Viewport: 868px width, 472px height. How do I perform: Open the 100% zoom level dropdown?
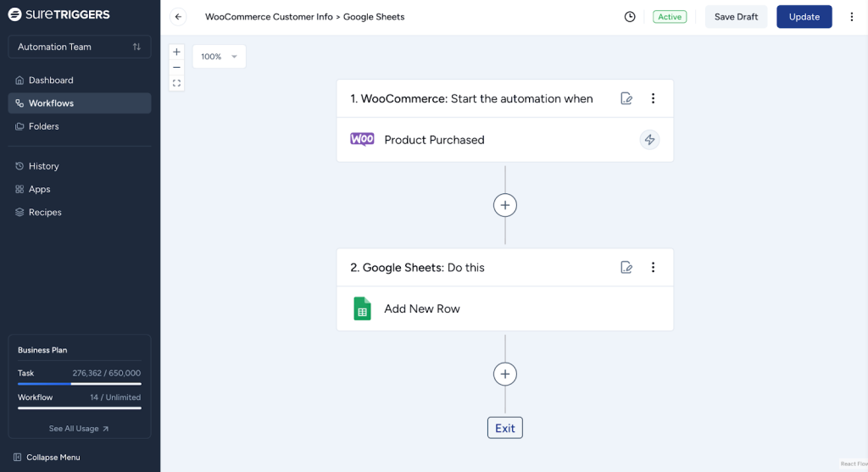(x=219, y=57)
